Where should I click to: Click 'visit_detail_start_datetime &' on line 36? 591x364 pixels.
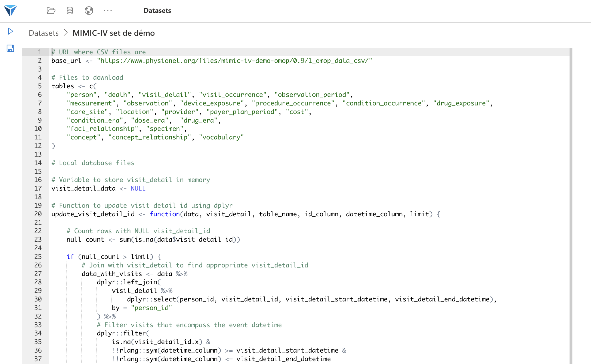[291, 350]
